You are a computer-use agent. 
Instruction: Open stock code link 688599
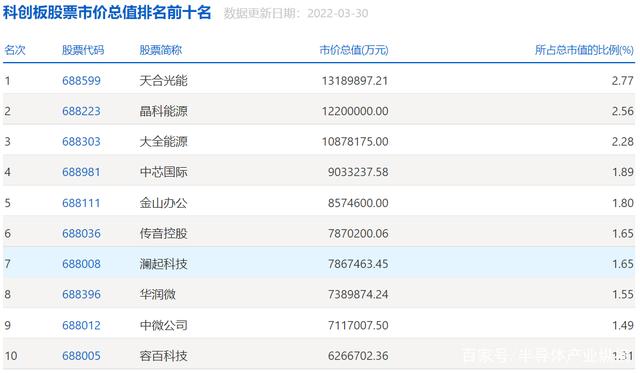pos(81,80)
